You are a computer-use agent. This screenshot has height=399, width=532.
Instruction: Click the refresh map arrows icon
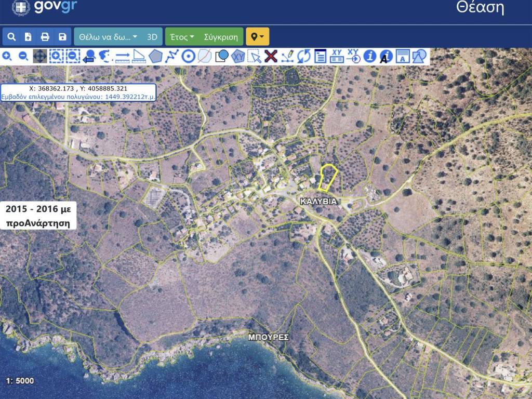(x=304, y=56)
